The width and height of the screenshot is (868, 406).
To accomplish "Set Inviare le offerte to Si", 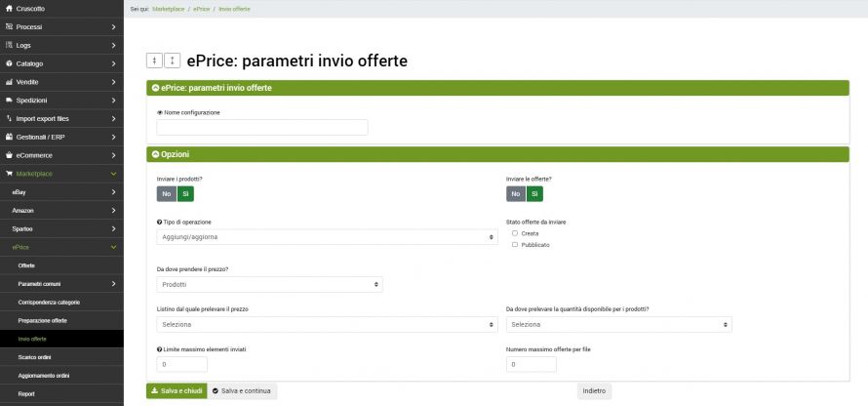I will click(x=534, y=194).
